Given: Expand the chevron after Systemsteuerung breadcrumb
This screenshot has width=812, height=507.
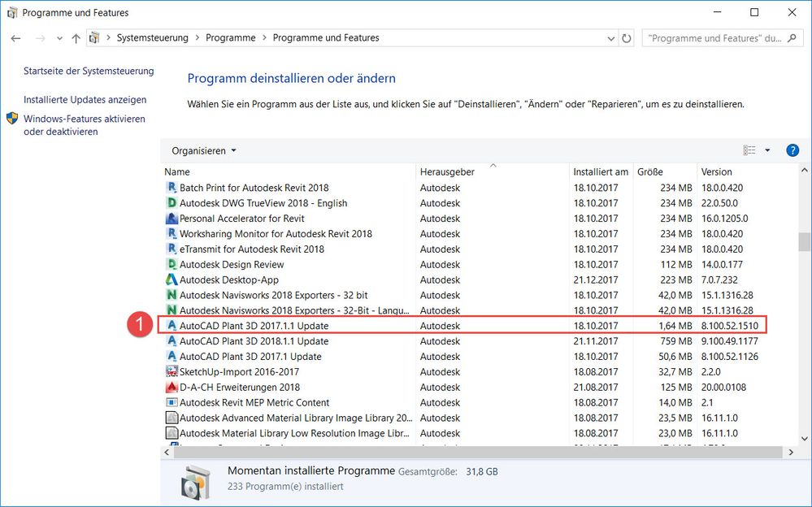Looking at the screenshot, I should click(198, 38).
